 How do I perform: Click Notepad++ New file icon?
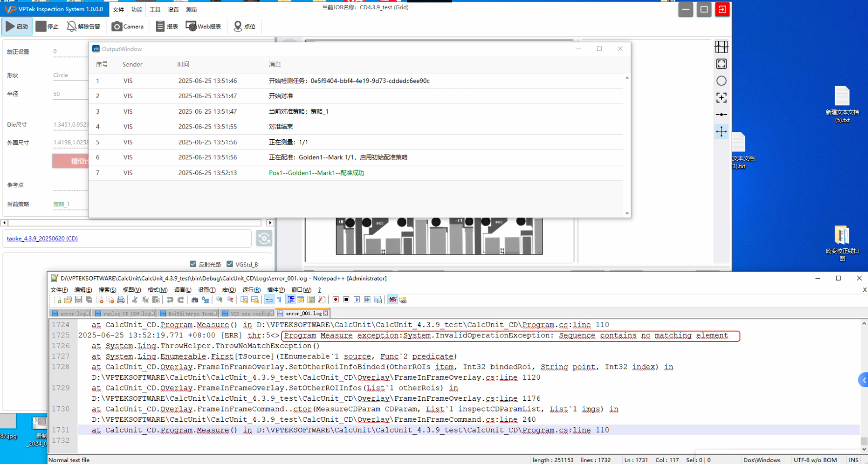pyautogui.click(x=57, y=300)
